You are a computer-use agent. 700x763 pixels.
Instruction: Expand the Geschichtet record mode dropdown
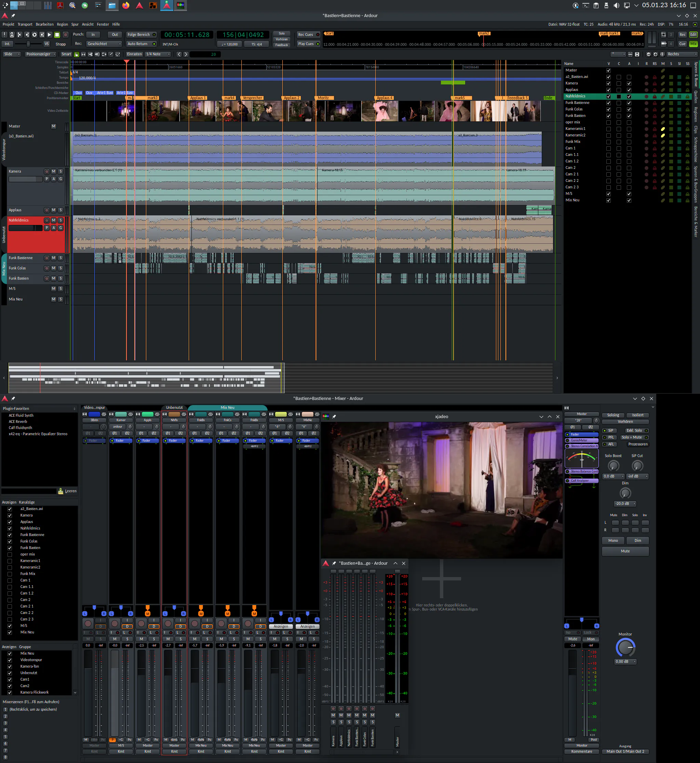[x=104, y=44]
